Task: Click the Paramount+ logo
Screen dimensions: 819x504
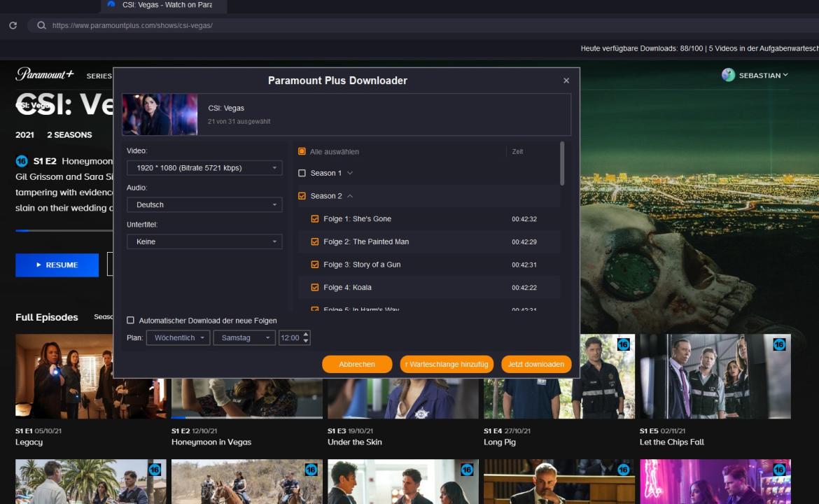Action: point(45,74)
